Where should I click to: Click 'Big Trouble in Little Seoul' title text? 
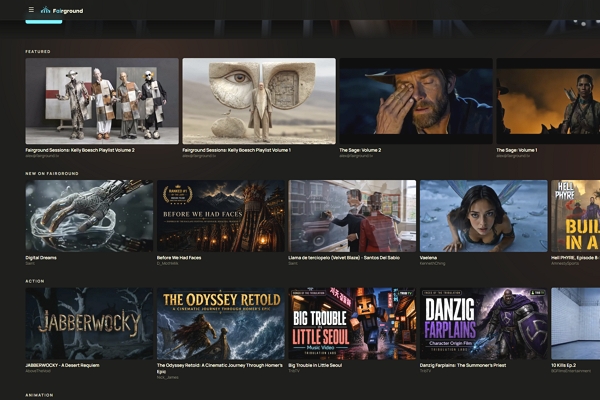click(x=315, y=365)
